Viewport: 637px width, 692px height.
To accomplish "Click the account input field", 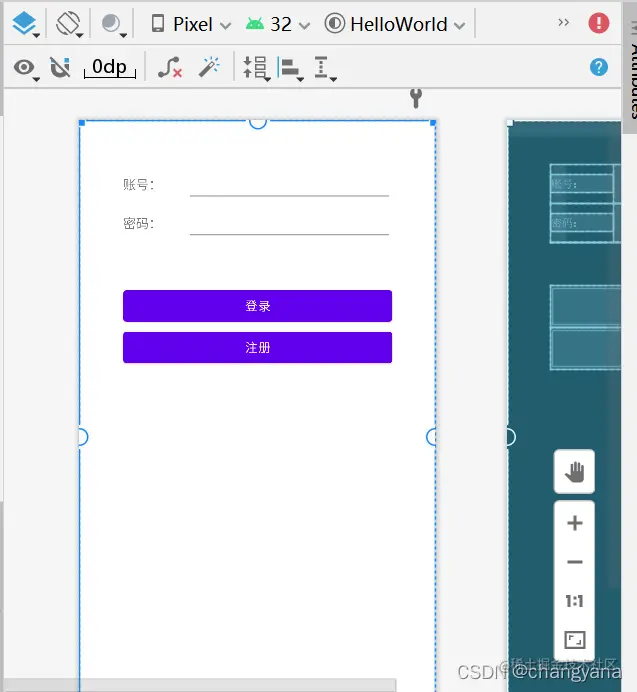I will [x=289, y=185].
